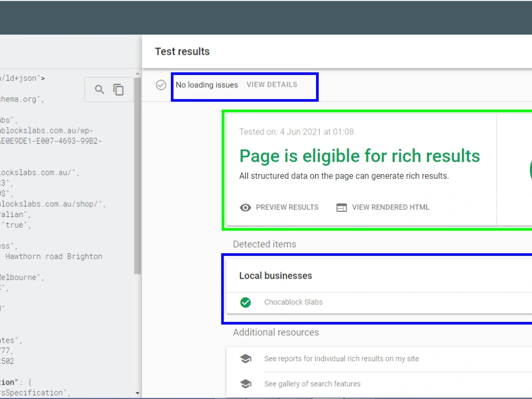This screenshot has width=532, height=399.
Task: Click the code panel vertical scrollbar thumb
Action: point(137,176)
